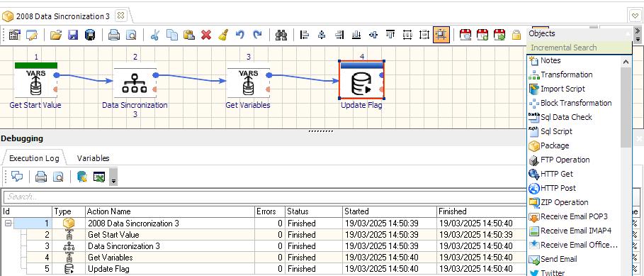Viewport: 644px width, 276px height.
Task: Click the copy pages icon
Action: coord(172,35)
